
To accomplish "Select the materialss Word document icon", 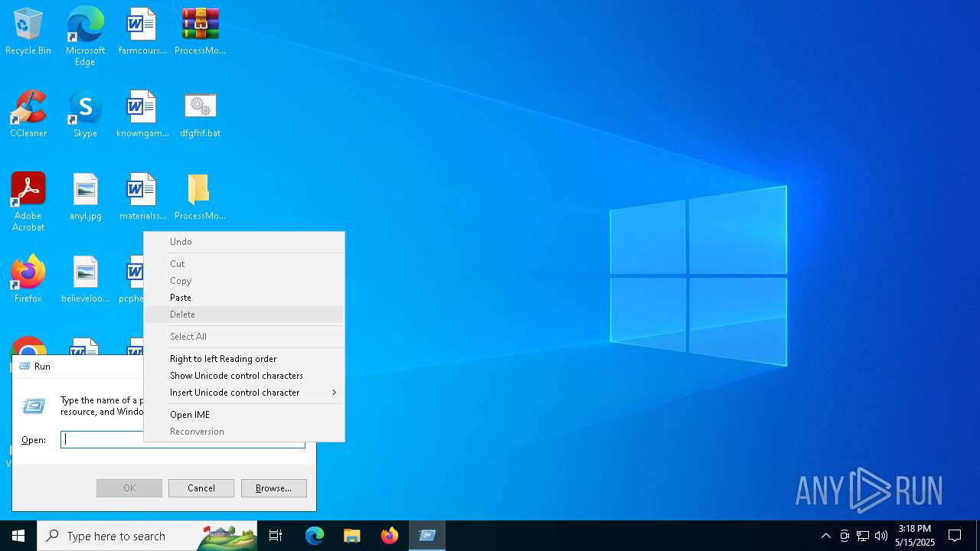I will tap(142, 197).
